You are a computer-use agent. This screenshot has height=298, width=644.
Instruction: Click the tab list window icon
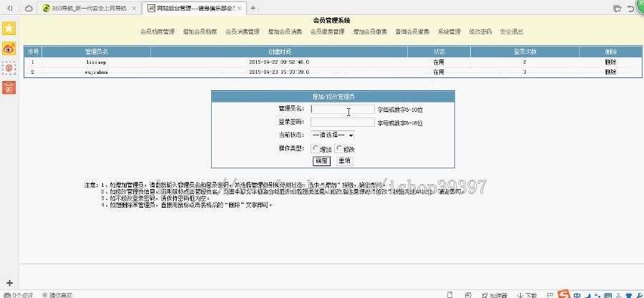coord(617,8)
